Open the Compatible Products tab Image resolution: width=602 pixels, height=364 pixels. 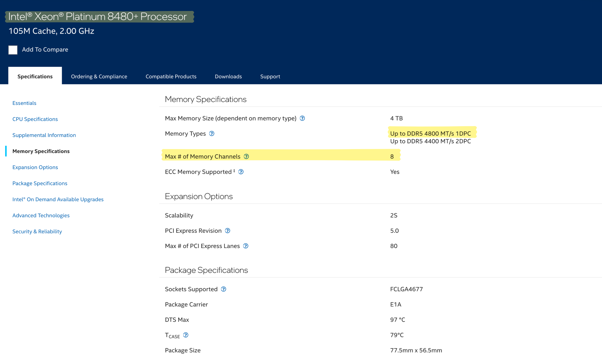(171, 77)
